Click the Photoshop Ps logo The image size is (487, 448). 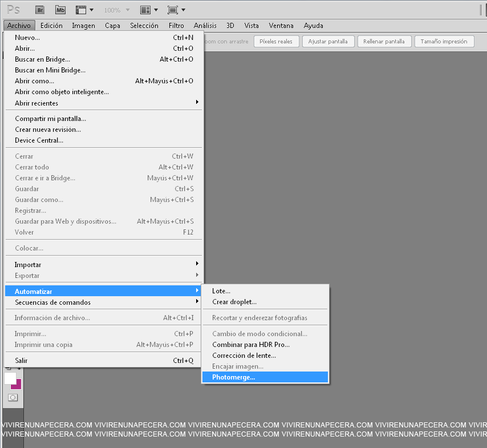tap(13, 10)
